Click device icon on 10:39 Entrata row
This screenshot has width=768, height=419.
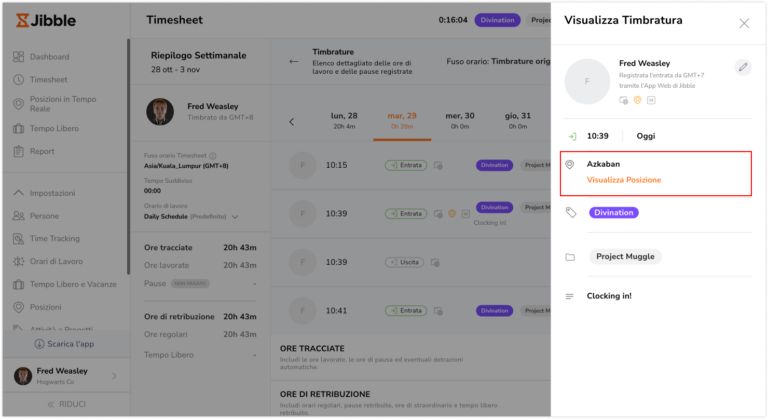[438, 214]
